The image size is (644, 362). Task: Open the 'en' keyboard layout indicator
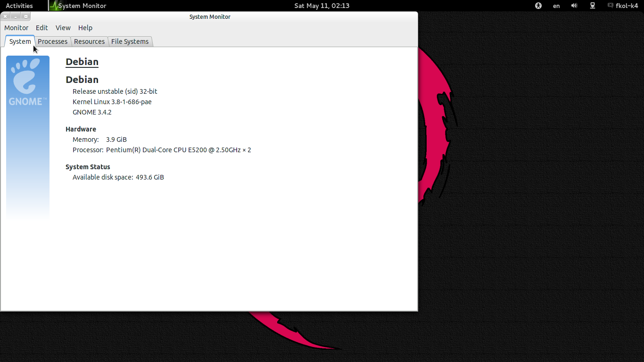[x=556, y=6]
